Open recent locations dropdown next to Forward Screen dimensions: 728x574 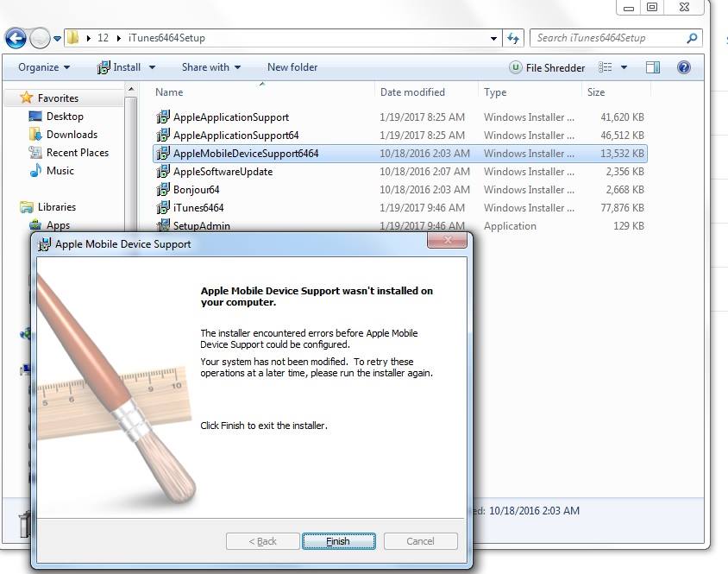pos(57,39)
